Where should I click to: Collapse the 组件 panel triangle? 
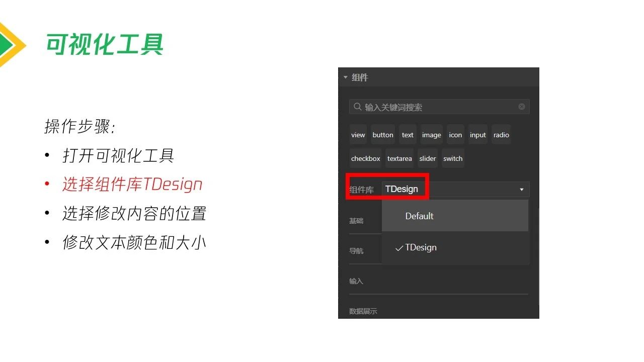(346, 77)
